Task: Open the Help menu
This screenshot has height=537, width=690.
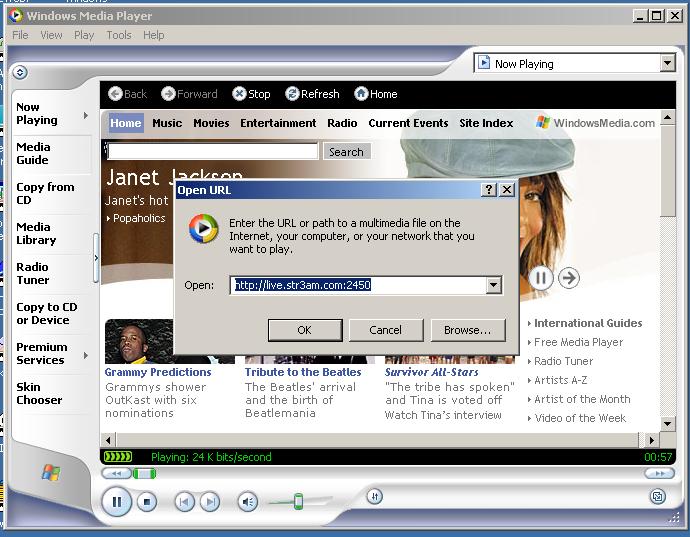Action: coord(154,35)
